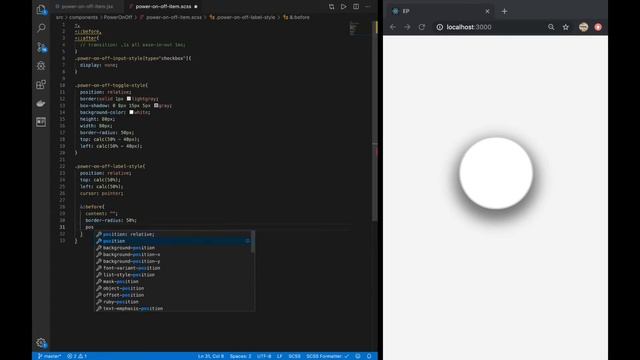The image size is (640, 360).
Task: Click SCSS Formatter in the status bar
Action: pyautogui.click(x=327, y=356)
